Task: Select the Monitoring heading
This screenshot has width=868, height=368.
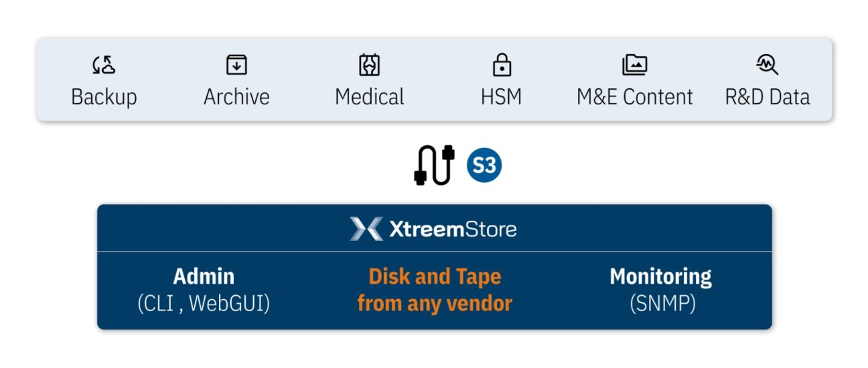Action: coord(660,276)
